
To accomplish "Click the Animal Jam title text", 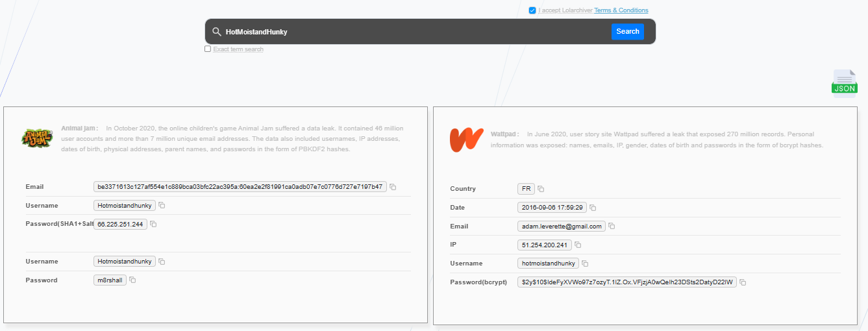I will coord(81,128).
